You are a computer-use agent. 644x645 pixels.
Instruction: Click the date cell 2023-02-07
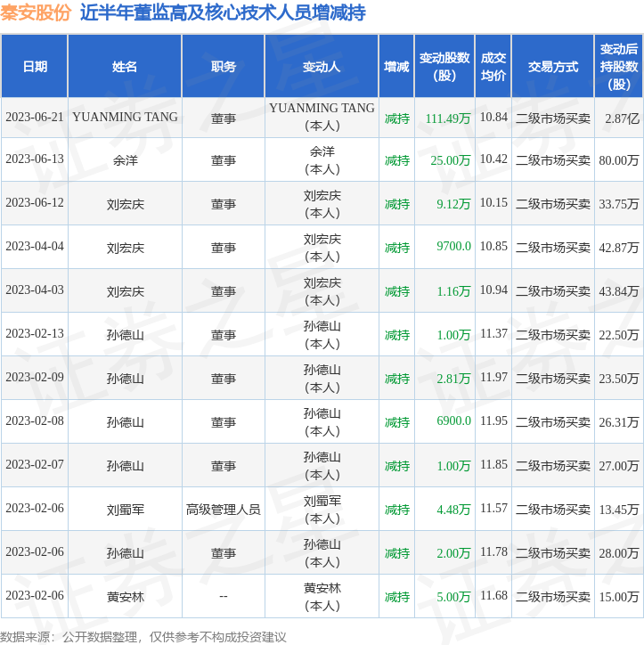[35, 464]
